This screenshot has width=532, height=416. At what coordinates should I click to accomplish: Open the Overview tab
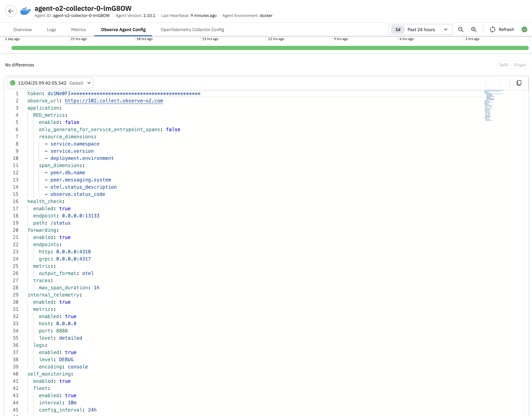(x=22, y=29)
